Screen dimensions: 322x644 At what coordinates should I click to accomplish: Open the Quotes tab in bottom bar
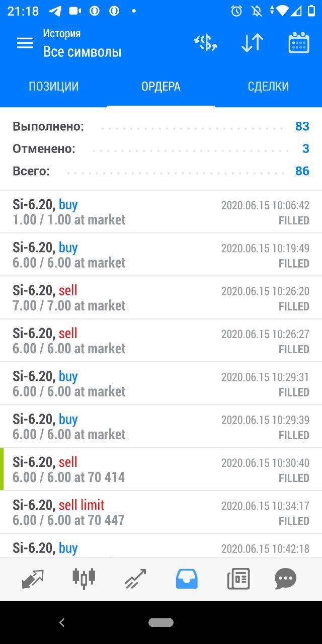click(x=33, y=579)
